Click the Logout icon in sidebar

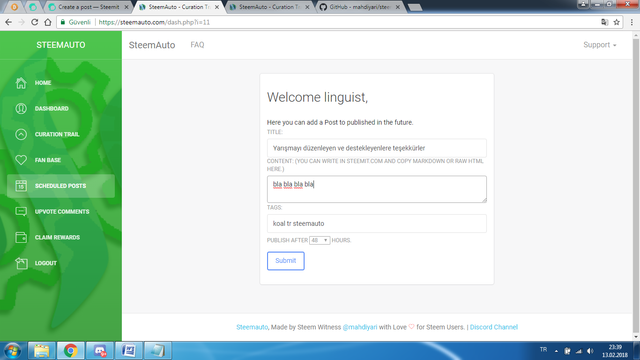pos(21,263)
